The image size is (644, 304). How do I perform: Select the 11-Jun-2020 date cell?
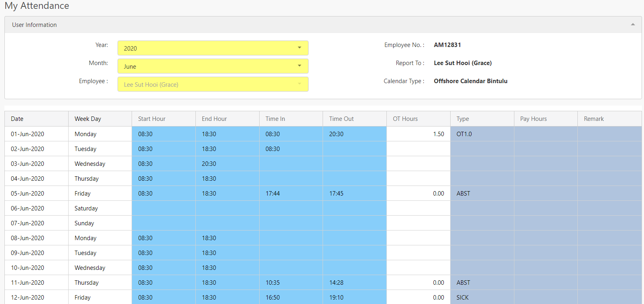pyautogui.click(x=37, y=283)
